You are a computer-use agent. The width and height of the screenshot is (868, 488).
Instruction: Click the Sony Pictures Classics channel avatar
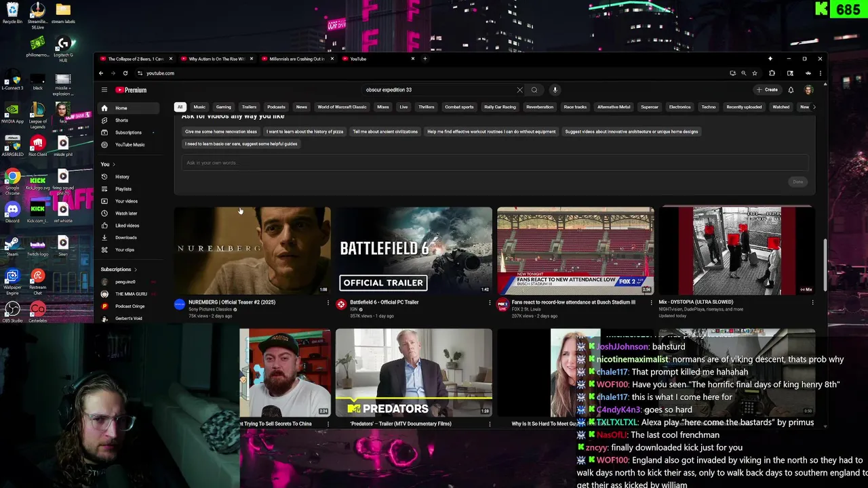pyautogui.click(x=180, y=304)
